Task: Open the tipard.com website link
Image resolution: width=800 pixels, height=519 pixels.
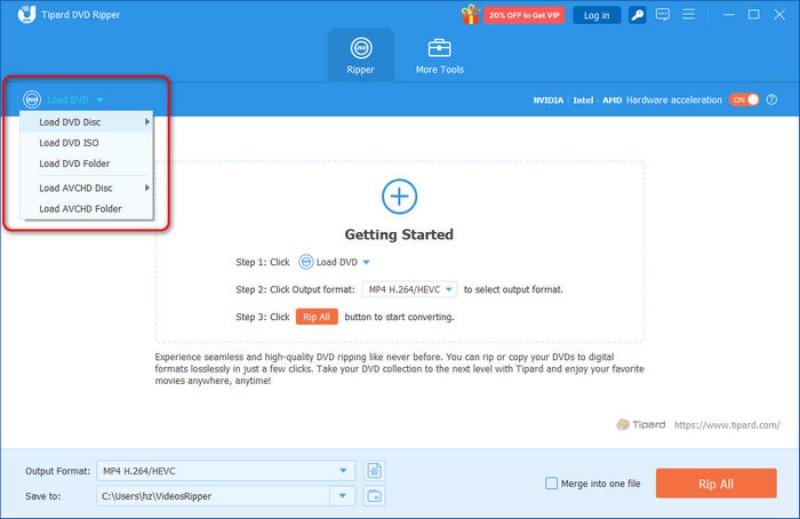Action: pyautogui.click(x=726, y=425)
